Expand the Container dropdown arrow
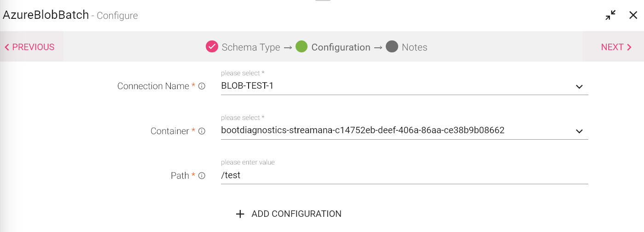The width and height of the screenshot is (644, 232). (x=579, y=131)
